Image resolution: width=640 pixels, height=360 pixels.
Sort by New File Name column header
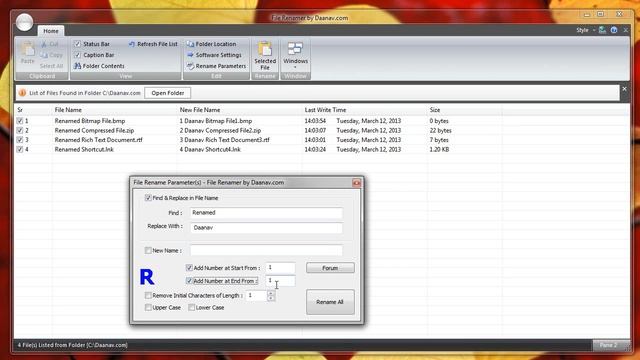click(x=239, y=110)
